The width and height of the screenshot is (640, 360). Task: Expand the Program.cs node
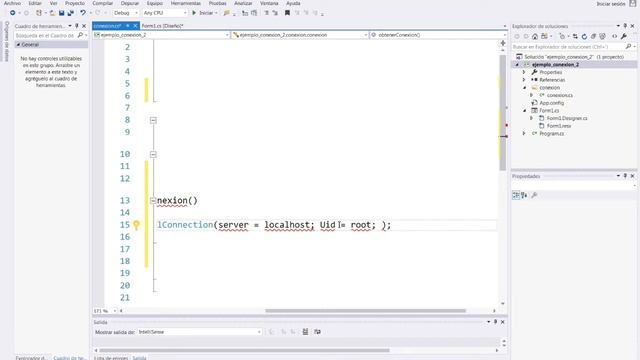point(524,133)
